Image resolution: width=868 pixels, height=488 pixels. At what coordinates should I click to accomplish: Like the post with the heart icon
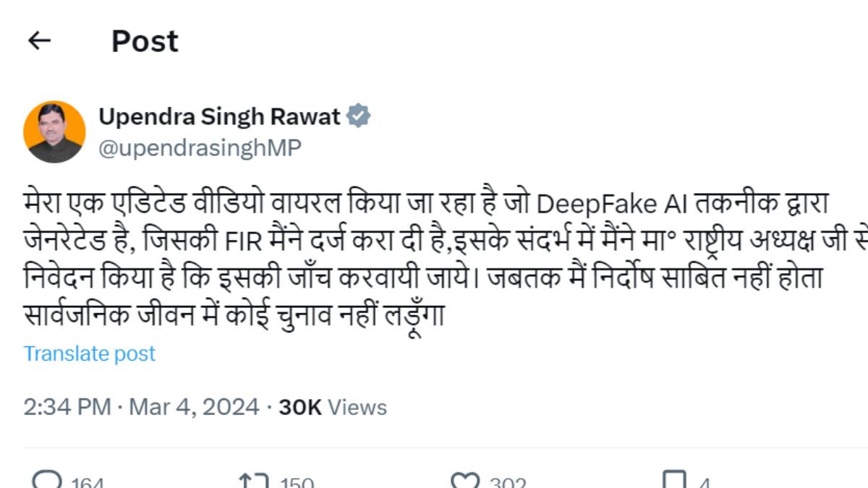coord(465,481)
